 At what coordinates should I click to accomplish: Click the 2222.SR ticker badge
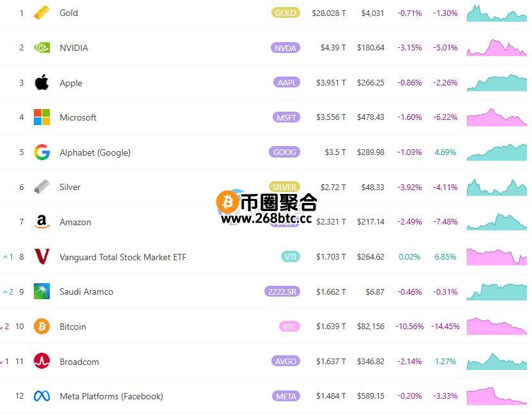click(x=282, y=292)
